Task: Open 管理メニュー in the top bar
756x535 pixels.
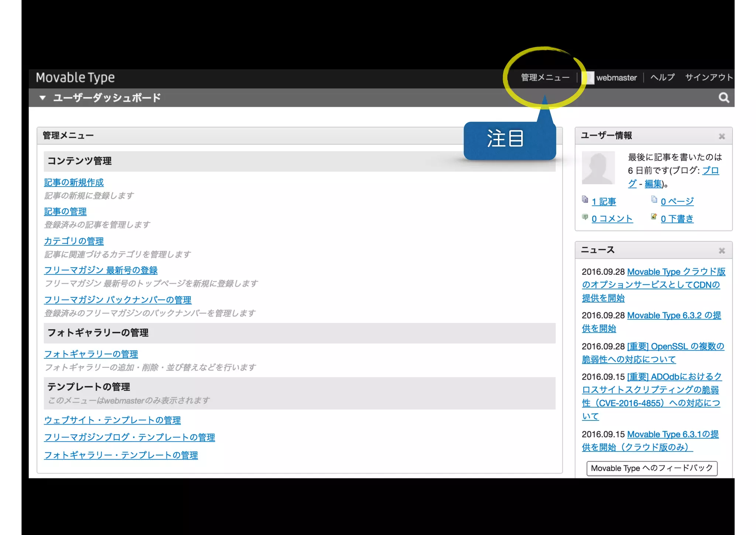Action: [545, 78]
